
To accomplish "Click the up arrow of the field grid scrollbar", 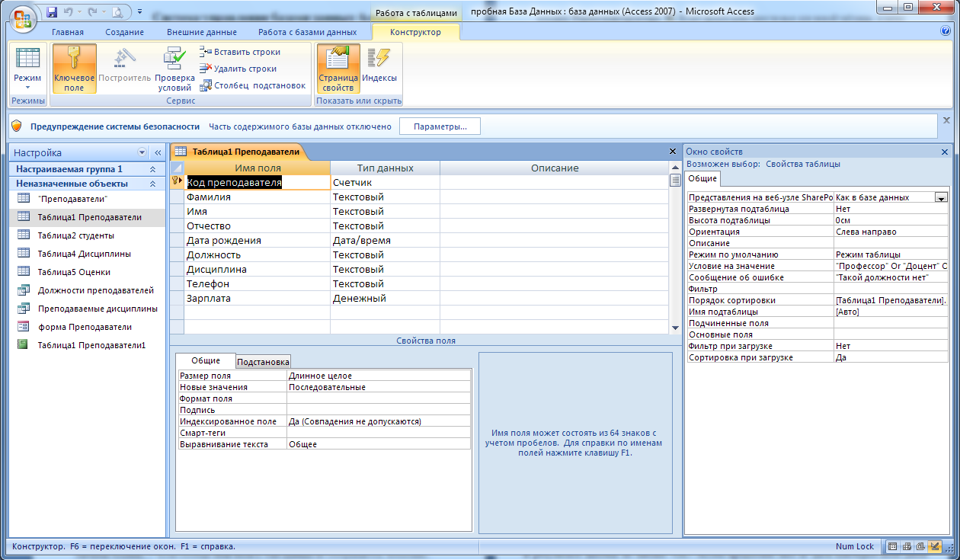I will tap(674, 168).
